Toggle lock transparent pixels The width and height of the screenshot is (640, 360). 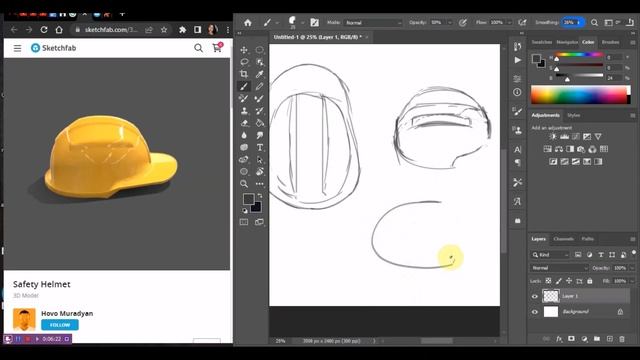(x=548, y=281)
